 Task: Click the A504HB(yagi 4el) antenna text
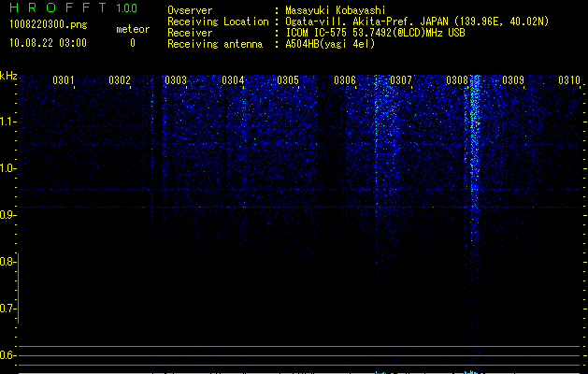330,44
